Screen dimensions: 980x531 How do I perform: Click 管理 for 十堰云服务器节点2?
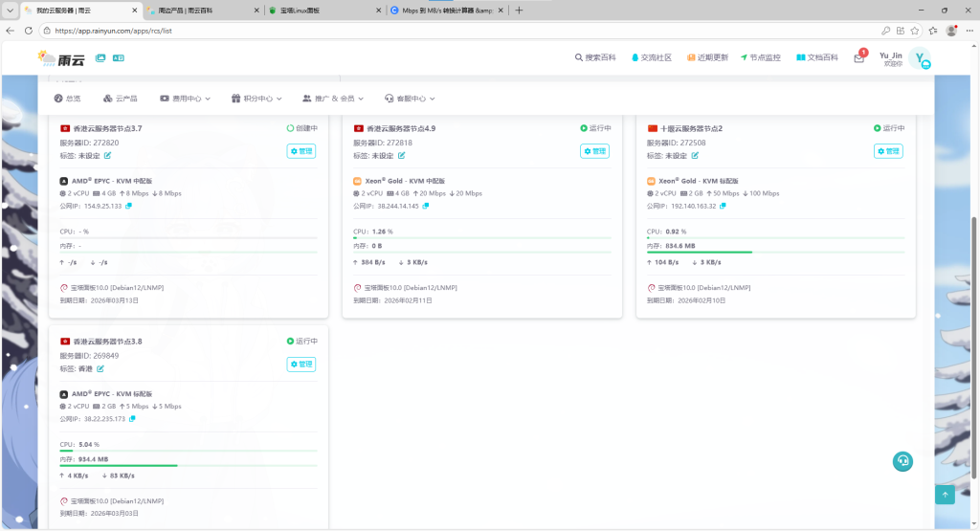(x=887, y=151)
